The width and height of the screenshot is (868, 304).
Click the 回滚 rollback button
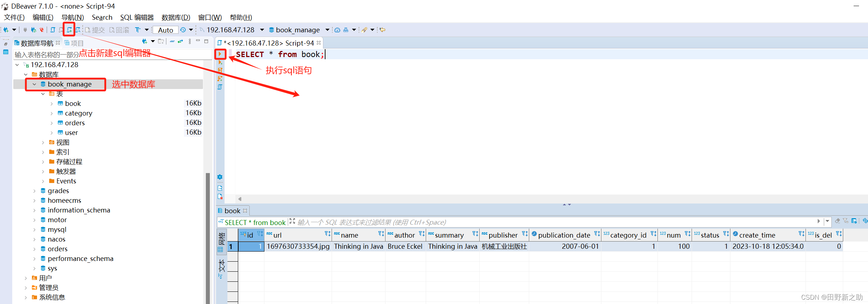pos(119,30)
